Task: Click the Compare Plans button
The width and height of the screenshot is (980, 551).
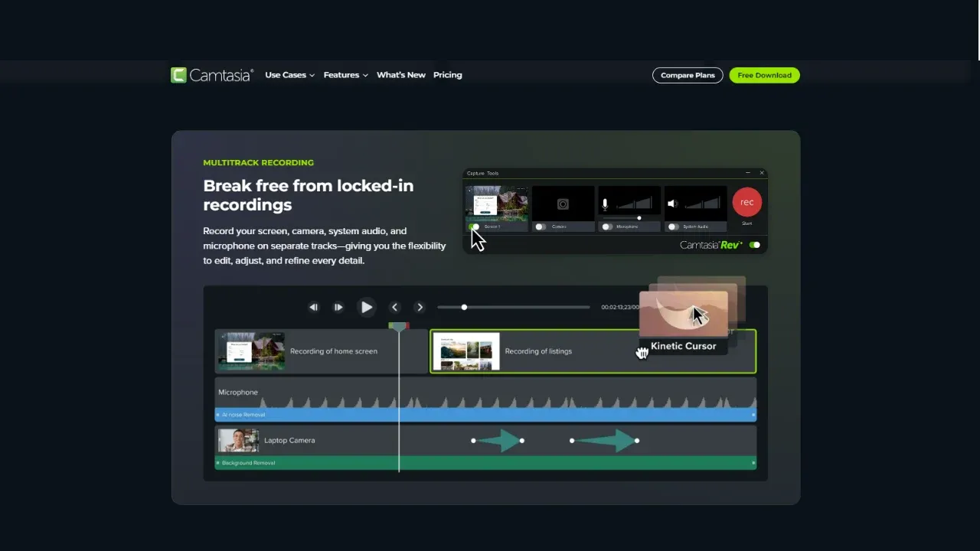Action: (x=687, y=74)
